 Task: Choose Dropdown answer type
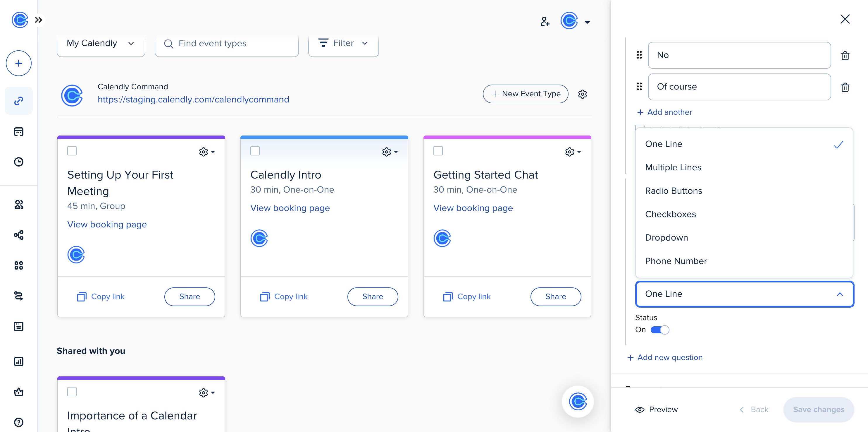point(744,238)
